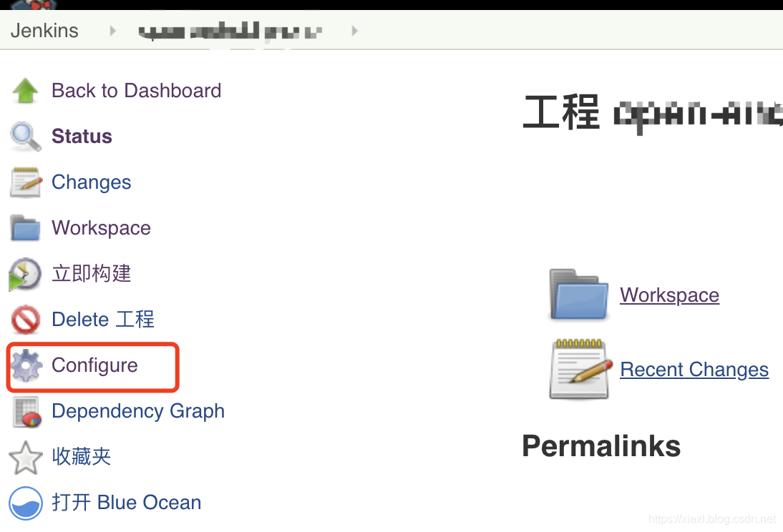
Task: Click the Dependency Graph chart icon
Action: pyautogui.click(x=26, y=412)
